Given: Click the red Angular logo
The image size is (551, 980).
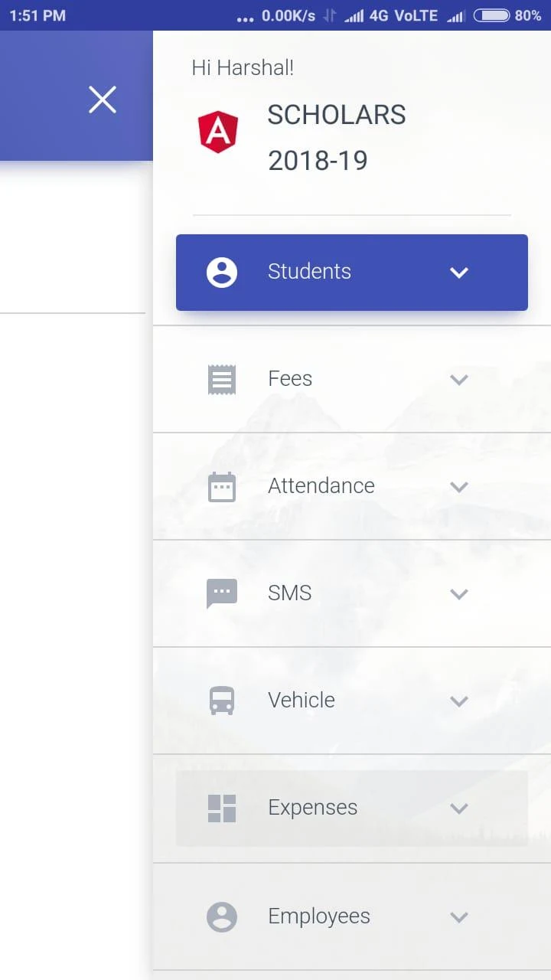Looking at the screenshot, I should [x=218, y=132].
